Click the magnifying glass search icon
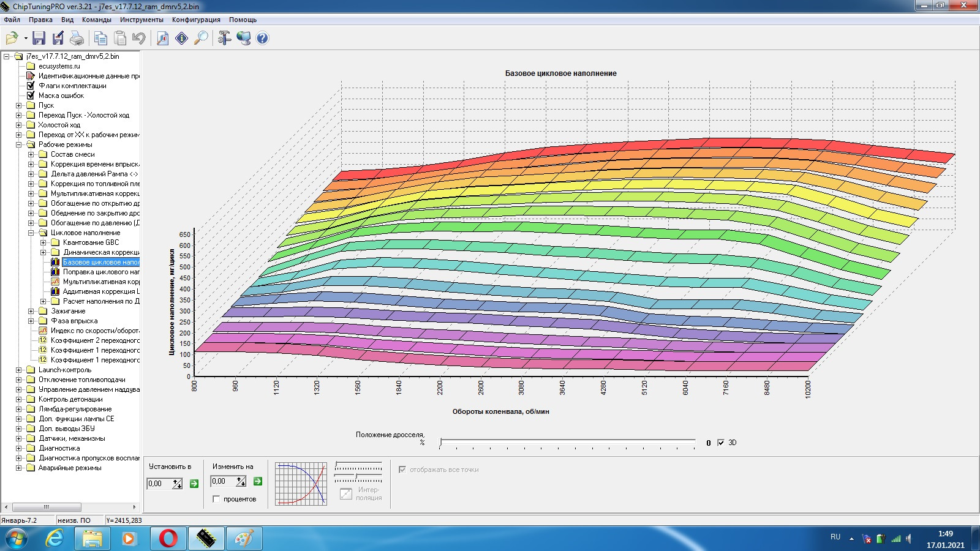The width and height of the screenshot is (980, 551). click(x=201, y=39)
